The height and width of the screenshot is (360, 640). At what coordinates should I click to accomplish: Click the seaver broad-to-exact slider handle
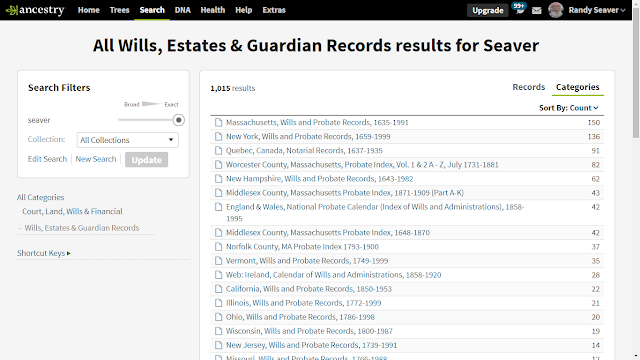pos(178,120)
